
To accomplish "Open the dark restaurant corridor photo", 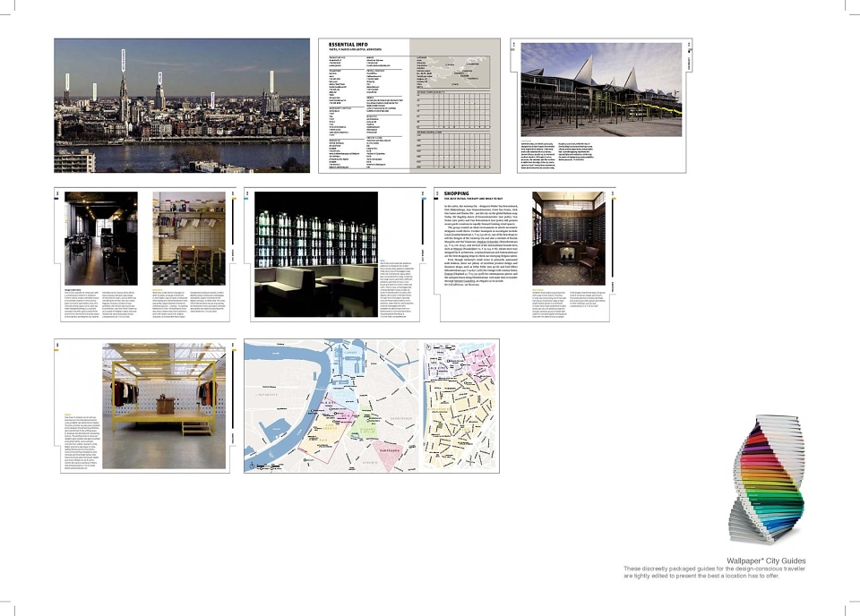I will pos(101,238).
